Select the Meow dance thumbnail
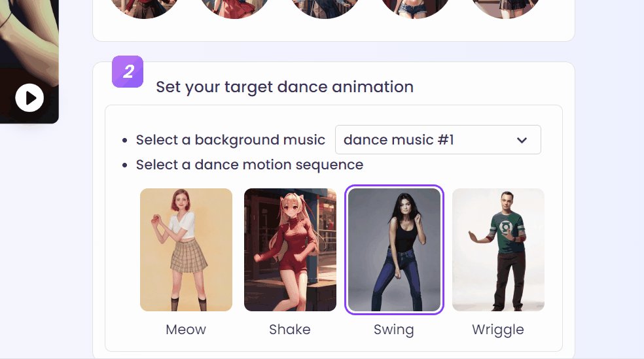This screenshot has width=644, height=359. point(186,250)
